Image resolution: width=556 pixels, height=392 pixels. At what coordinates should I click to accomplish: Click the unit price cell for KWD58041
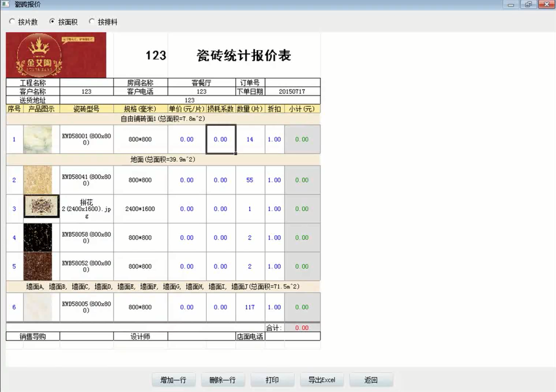click(187, 180)
